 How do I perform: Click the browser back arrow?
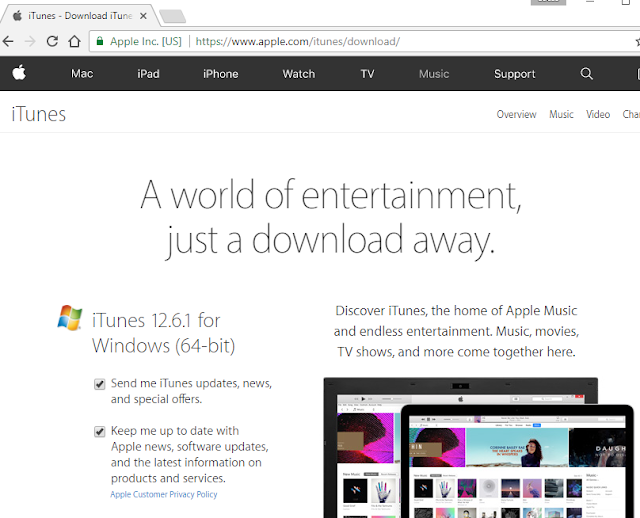click(8, 41)
